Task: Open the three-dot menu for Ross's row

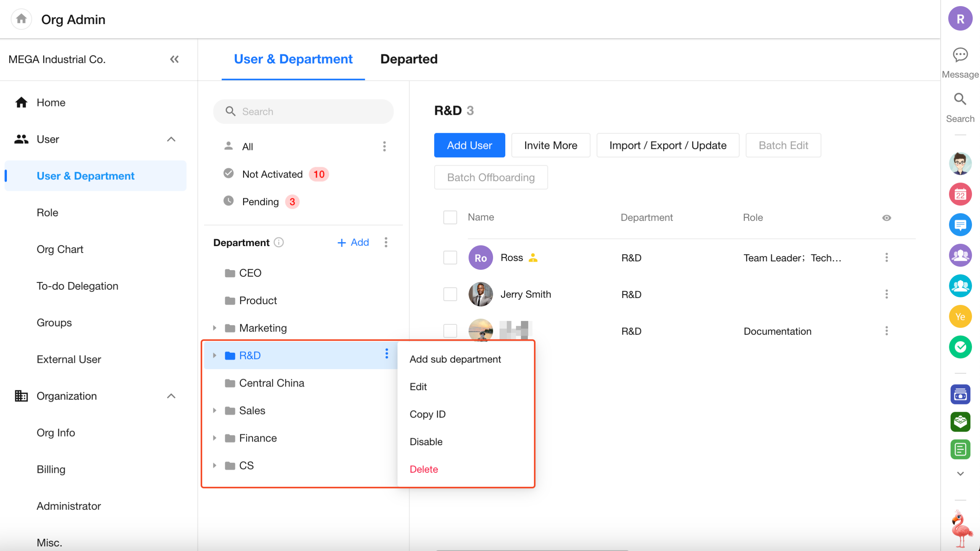Action: coord(887,258)
